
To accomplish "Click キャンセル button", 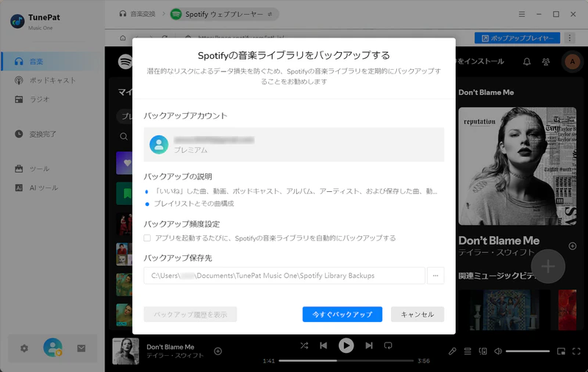I will tap(417, 314).
